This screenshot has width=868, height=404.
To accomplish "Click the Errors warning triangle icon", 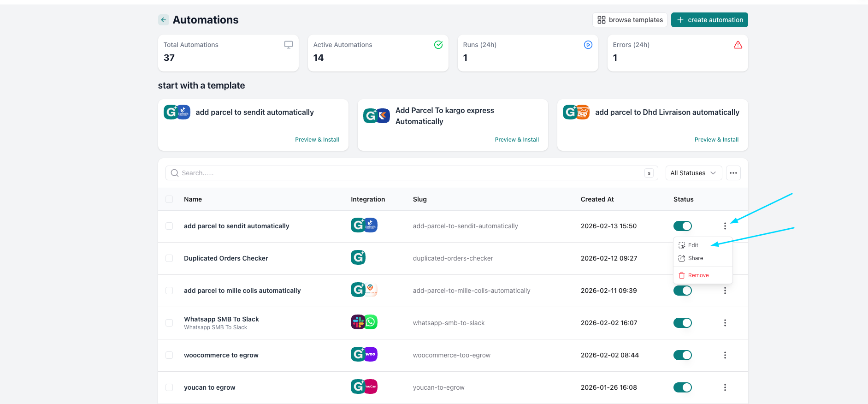I will [x=738, y=45].
